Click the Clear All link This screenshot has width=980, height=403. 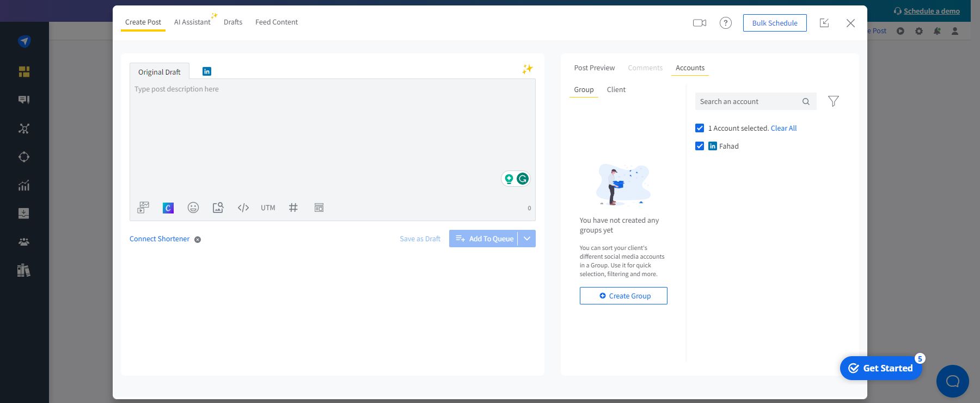783,128
